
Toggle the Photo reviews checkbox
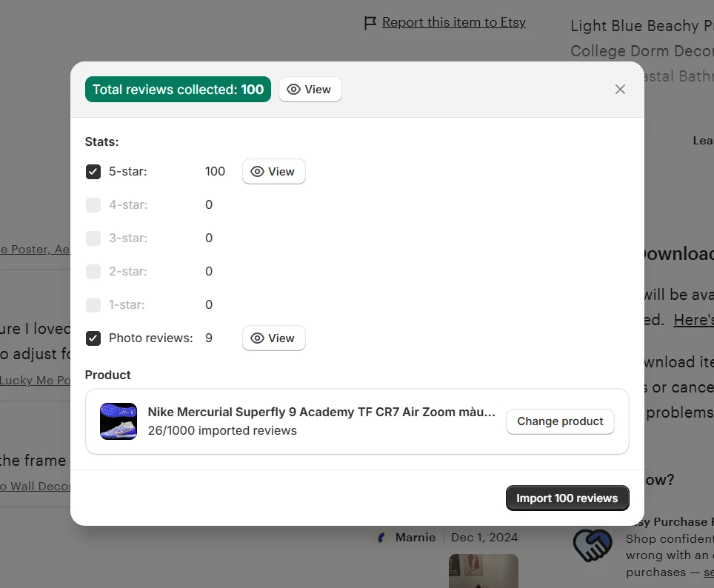pos(93,338)
